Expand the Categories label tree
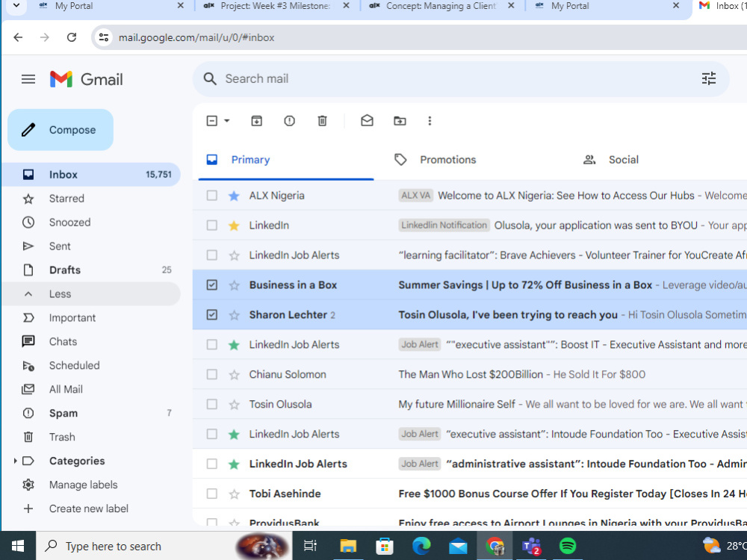 [15, 461]
